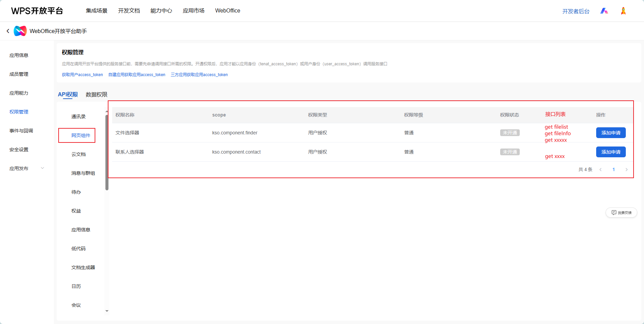This screenshot has width=644, height=324.
Task: Switch to the 数据权限 tab
Action: [x=96, y=94]
